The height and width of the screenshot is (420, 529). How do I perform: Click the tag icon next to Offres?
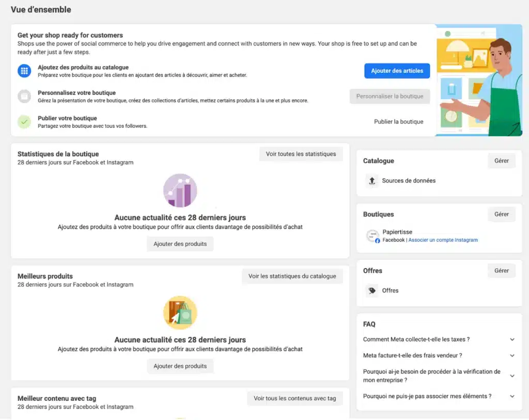[371, 290]
